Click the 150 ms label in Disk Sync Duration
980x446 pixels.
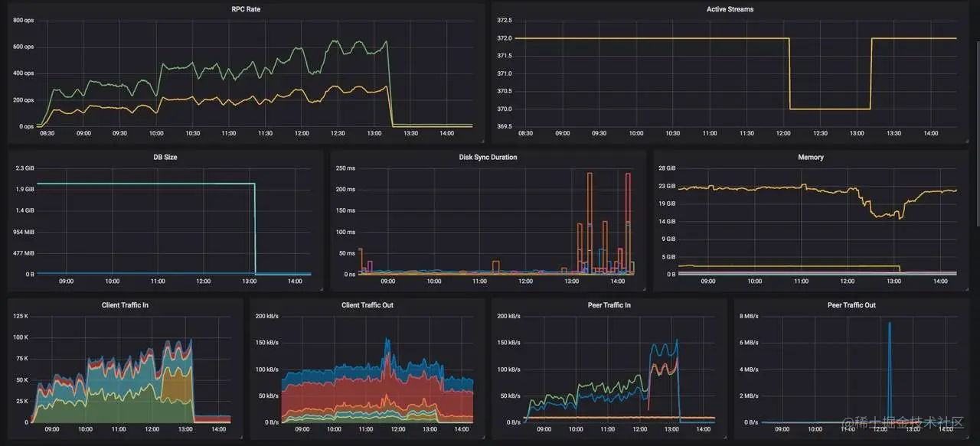point(346,210)
